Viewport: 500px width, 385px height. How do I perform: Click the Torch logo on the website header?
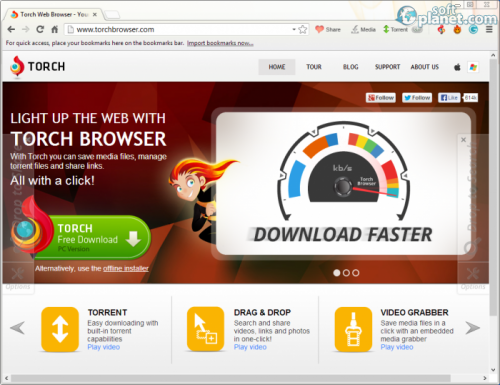point(37,66)
